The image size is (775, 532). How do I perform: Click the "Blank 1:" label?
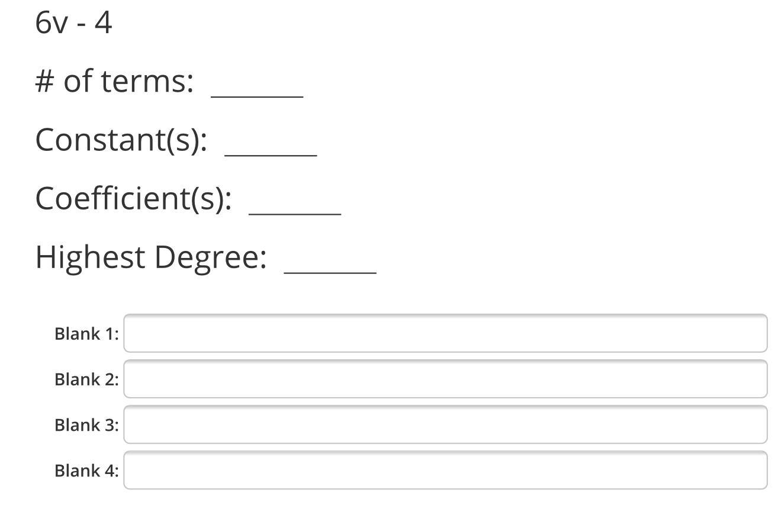(x=86, y=334)
